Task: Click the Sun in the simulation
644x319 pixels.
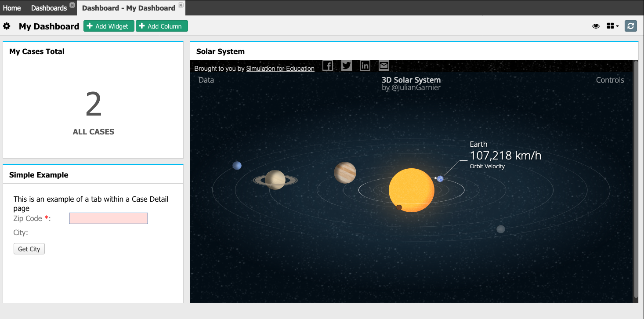Action: [412, 190]
